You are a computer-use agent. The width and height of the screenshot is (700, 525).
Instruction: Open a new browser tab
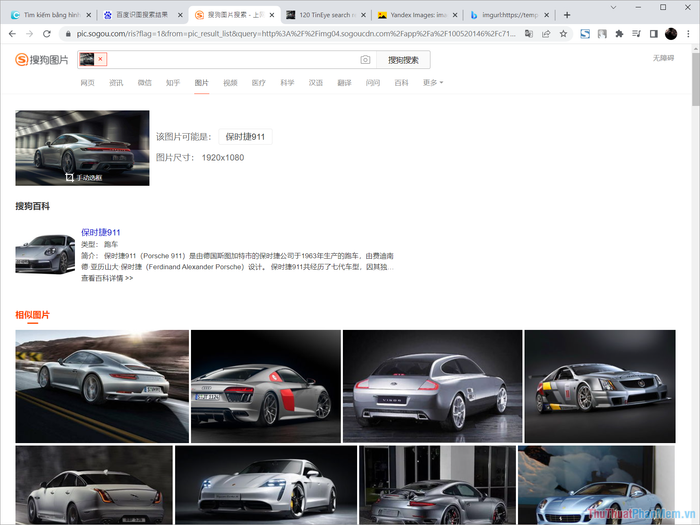(x=567, y=15)
